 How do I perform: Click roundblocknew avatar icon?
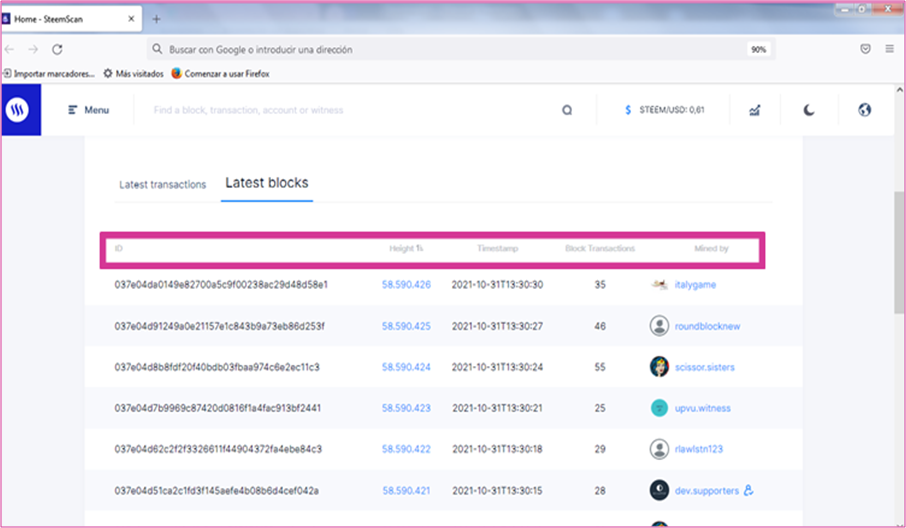[659, 326]
